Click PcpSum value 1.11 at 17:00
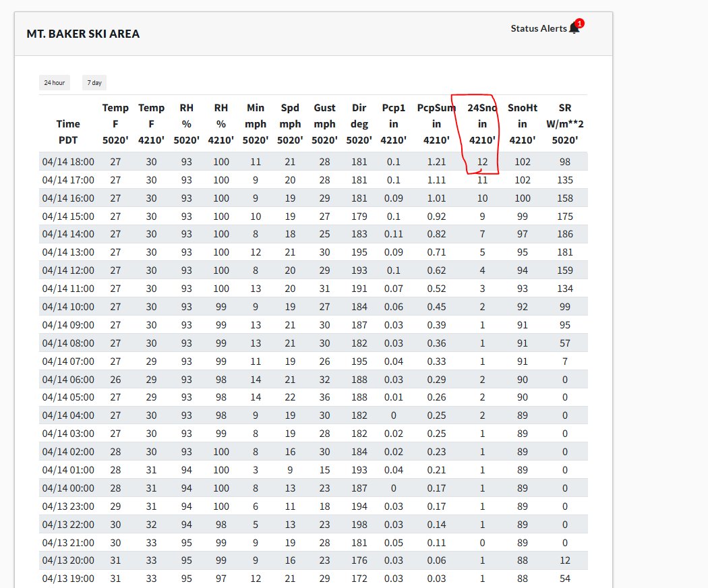708x588 pixels. tap(436, 180)
